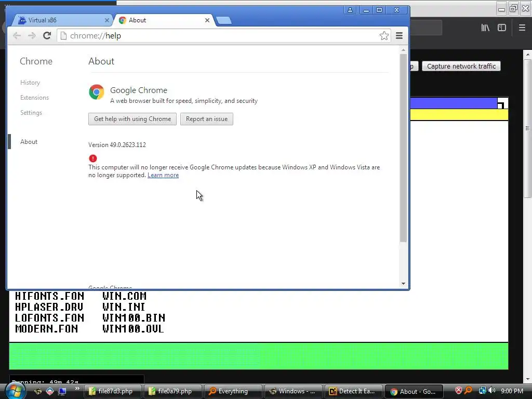532x399 pixels.
Task: Click Capture network traffic in Firefox window
Action: click(461, 66)
